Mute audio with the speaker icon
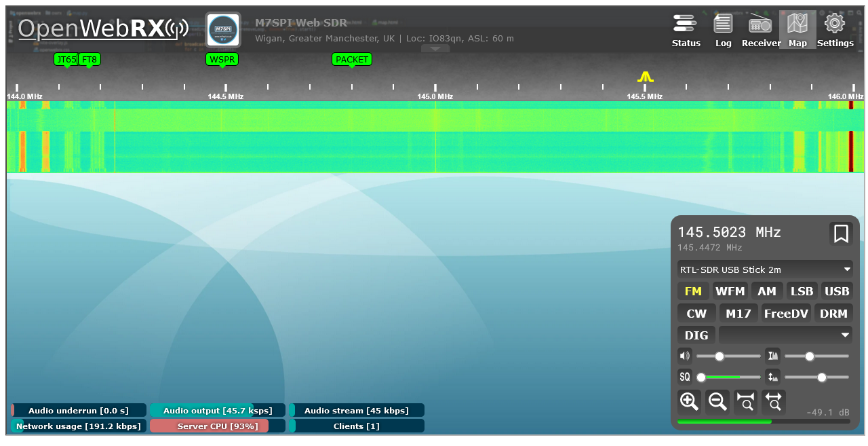 click(x=685, y=356)
